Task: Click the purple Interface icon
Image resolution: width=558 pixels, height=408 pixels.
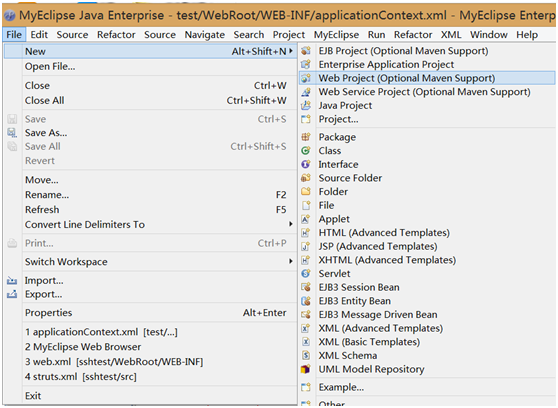Action: (x=306, y=164)
